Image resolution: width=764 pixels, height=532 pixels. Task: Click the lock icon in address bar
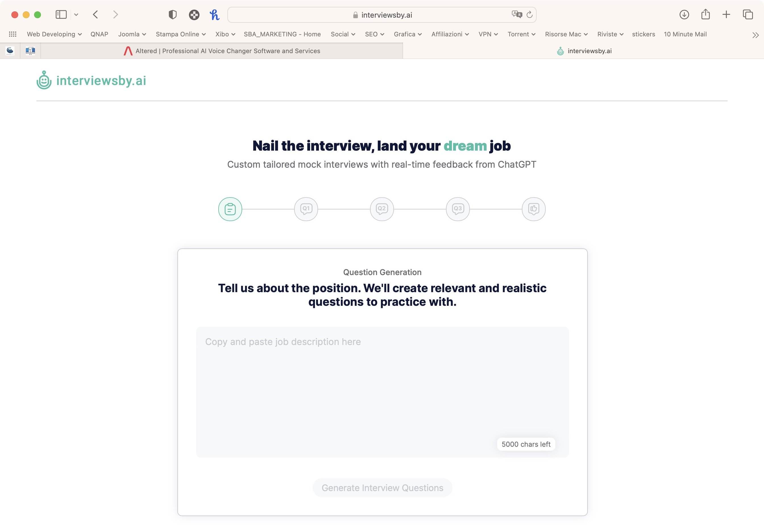tap(355, 15)
